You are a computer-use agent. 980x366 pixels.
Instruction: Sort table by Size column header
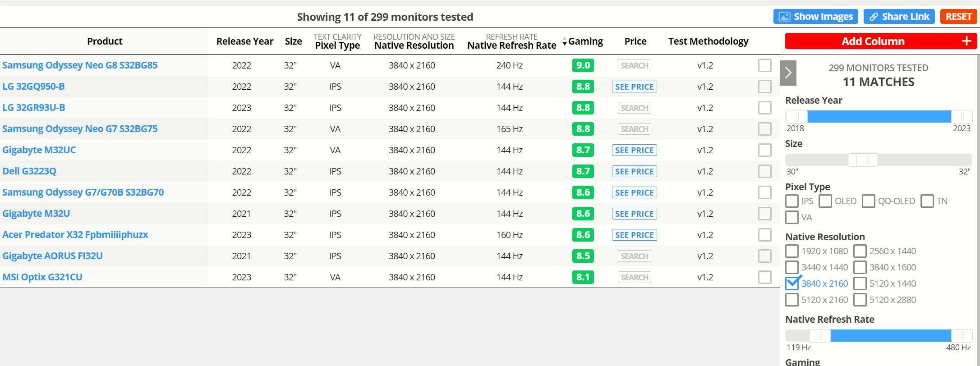pos(294,41)
